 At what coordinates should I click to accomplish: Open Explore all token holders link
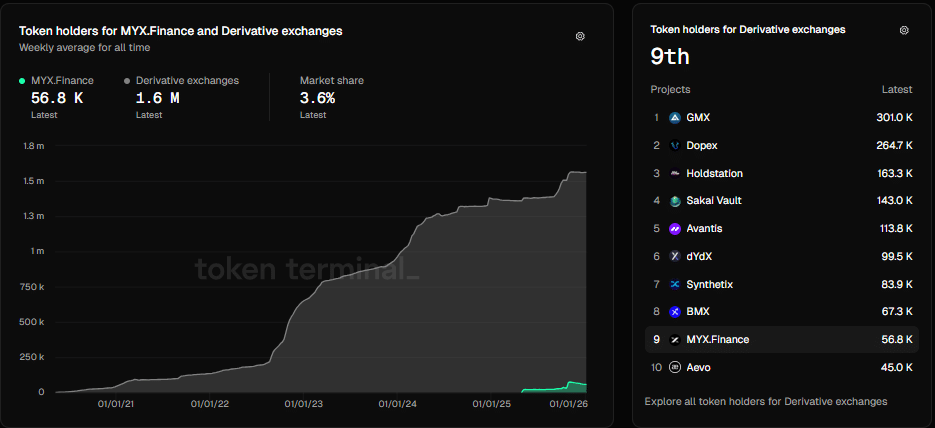tap(766, 402)
